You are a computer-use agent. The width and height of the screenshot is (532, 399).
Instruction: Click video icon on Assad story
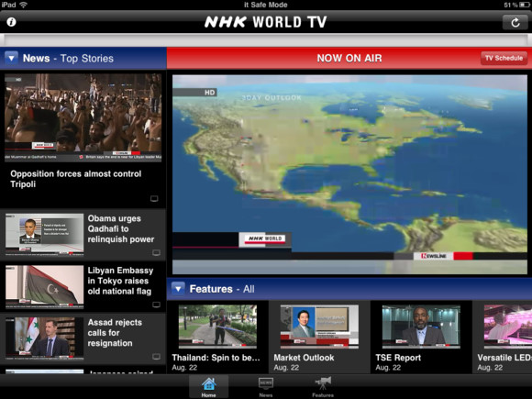156,356
